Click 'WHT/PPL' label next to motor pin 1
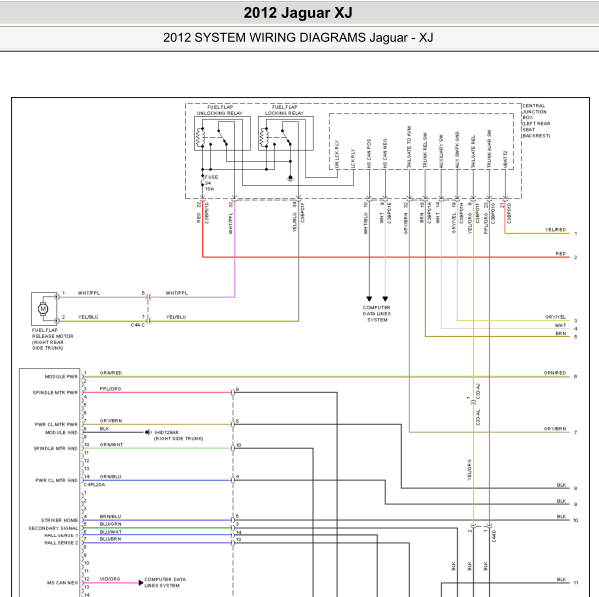 click(x=89, y=293)
